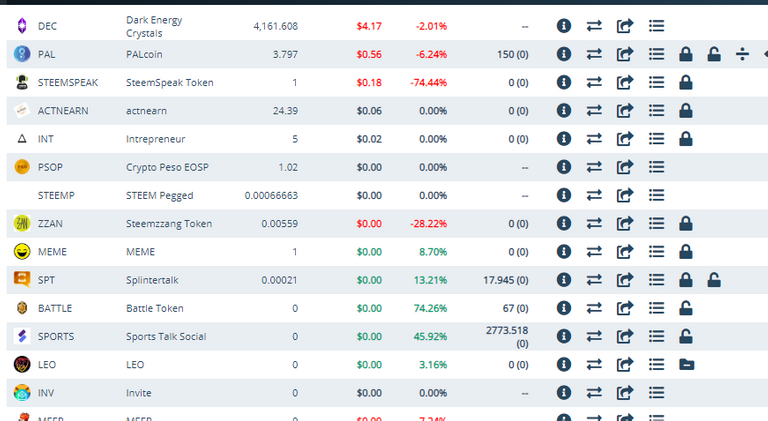This screenshot has height=421, width=768.
Task: Click the stake lock icon for ZZAN
Action: (x=686, y=224)
